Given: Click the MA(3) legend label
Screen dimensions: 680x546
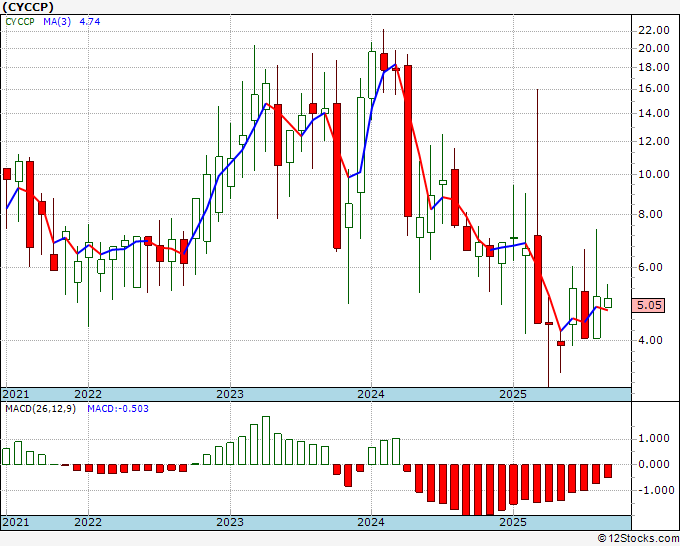Looking at the screenshot, I should point(57,21).
